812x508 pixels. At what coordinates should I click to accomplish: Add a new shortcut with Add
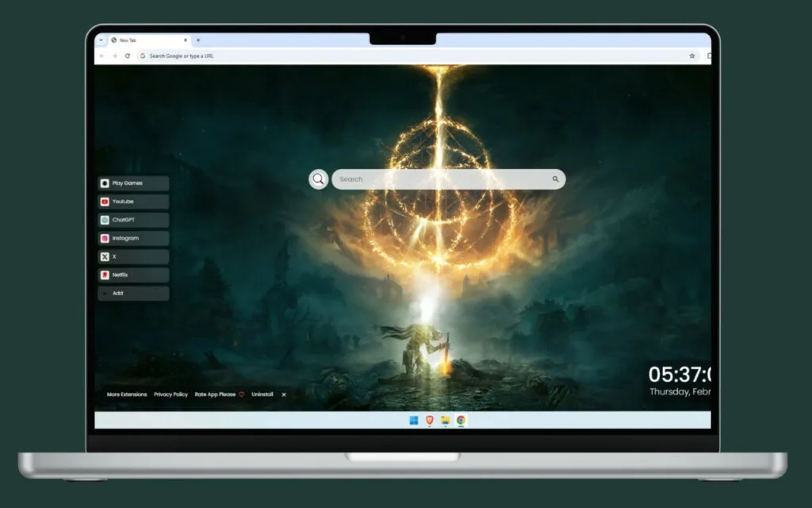point(133,294)
